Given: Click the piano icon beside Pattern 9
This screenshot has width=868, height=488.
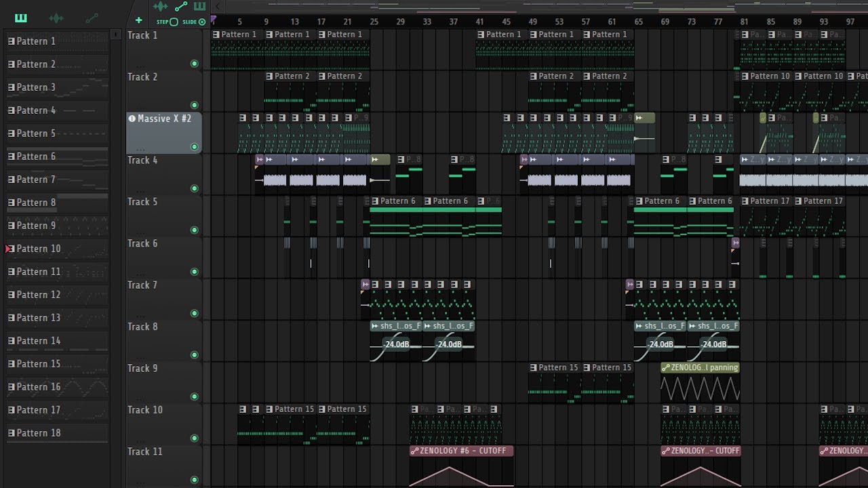Looking at the screenshot, I should [11, 226].
